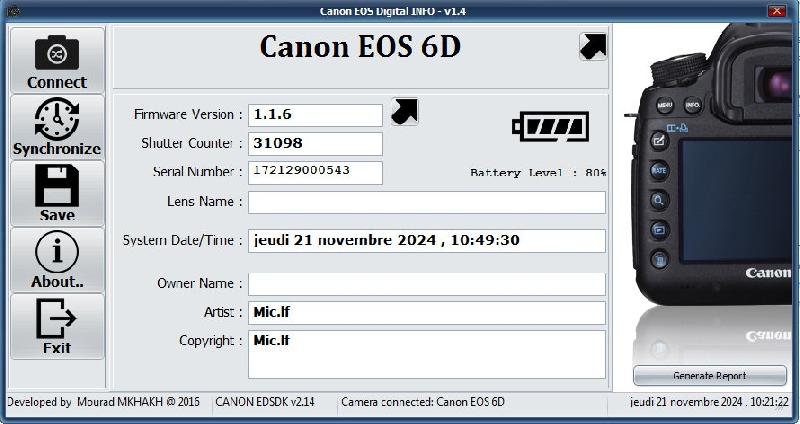
Task: Click 'CANON EDSDK v2.14' status entry
Action: [x=265, y=402]
